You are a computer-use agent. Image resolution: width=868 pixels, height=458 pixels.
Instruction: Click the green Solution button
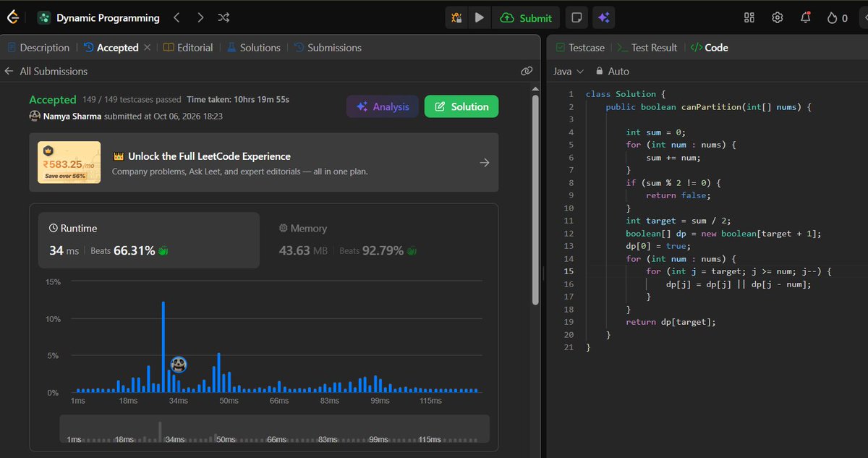click(x=461, y=106)
